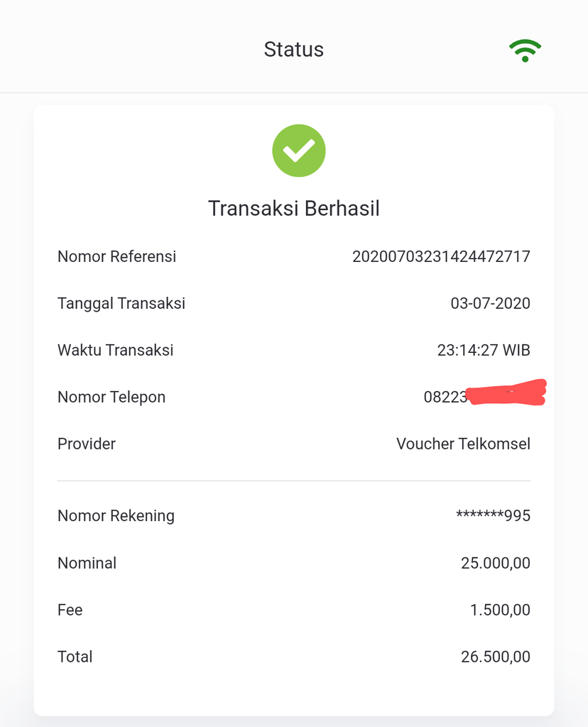The height and width of the screenshot is (727, 588).
Task: Select the transaction time 23:14:27 WIB
Action: (x=484, y=350)
